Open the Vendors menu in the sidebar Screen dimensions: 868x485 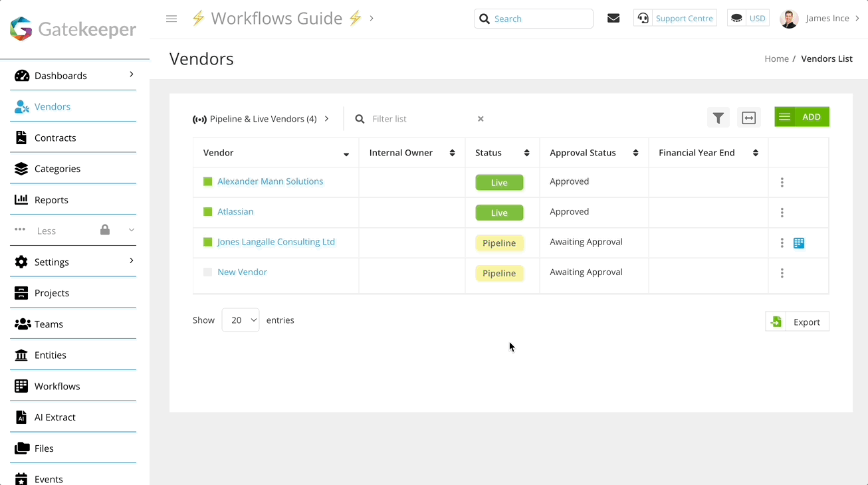coord(52,106)
